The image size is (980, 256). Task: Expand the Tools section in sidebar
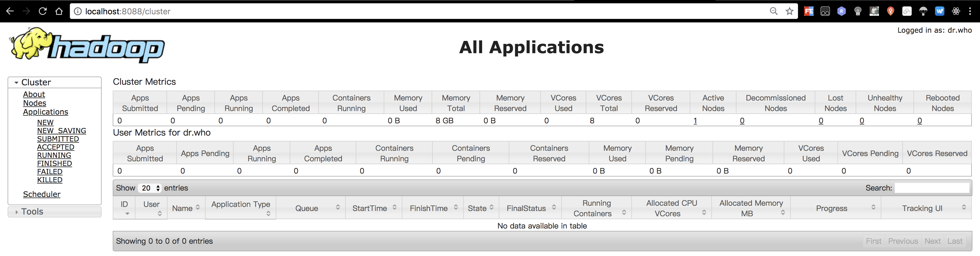coord(17,212)
